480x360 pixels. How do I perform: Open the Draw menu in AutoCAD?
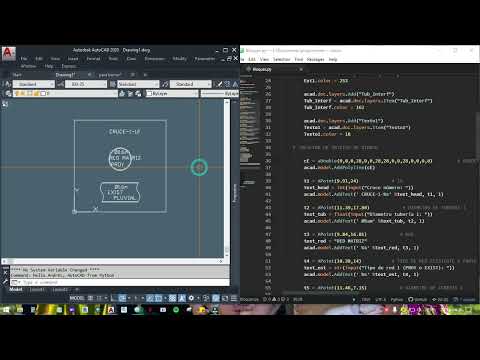pos(131,59)
